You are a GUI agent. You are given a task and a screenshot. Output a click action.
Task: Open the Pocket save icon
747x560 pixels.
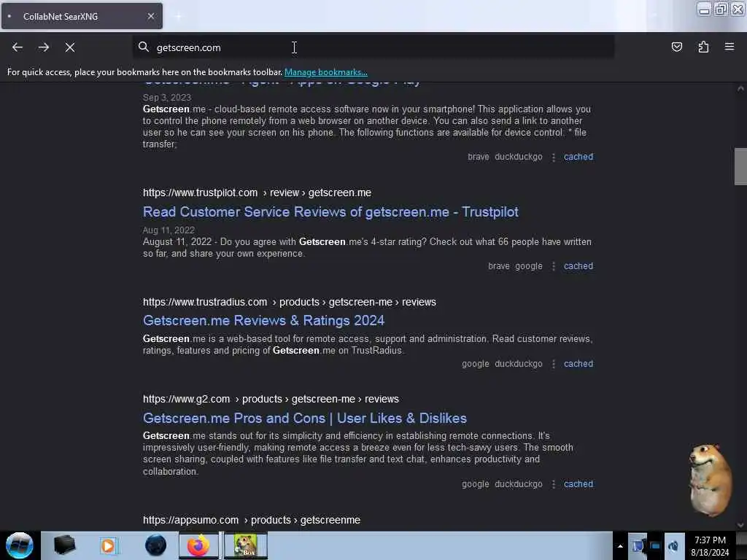[x=676, y=47]
